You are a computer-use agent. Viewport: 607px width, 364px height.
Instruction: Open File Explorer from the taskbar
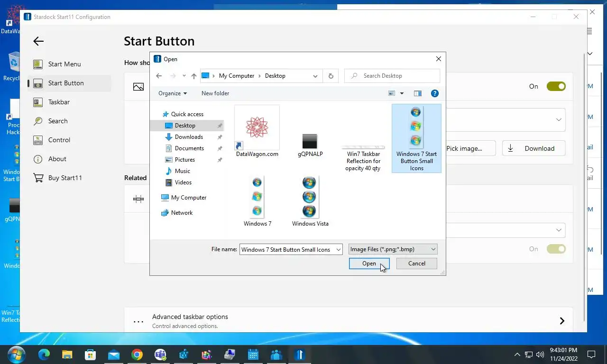(67, 355)
